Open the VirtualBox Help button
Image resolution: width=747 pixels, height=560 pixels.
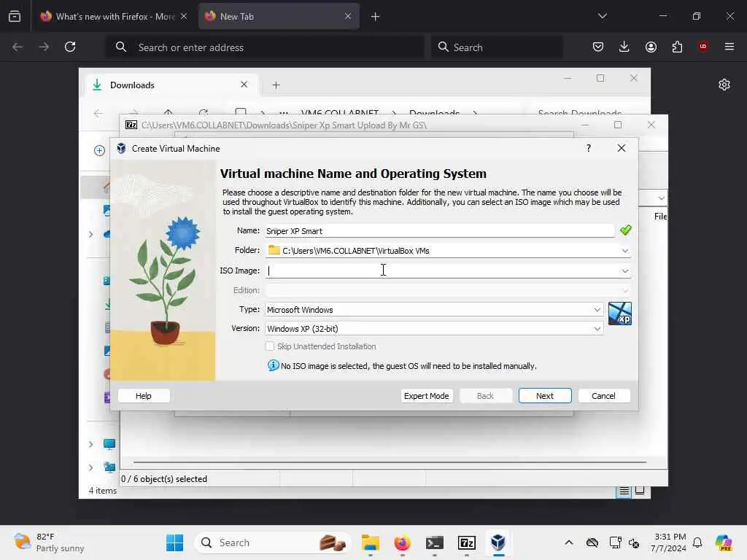tap(144, 396)
